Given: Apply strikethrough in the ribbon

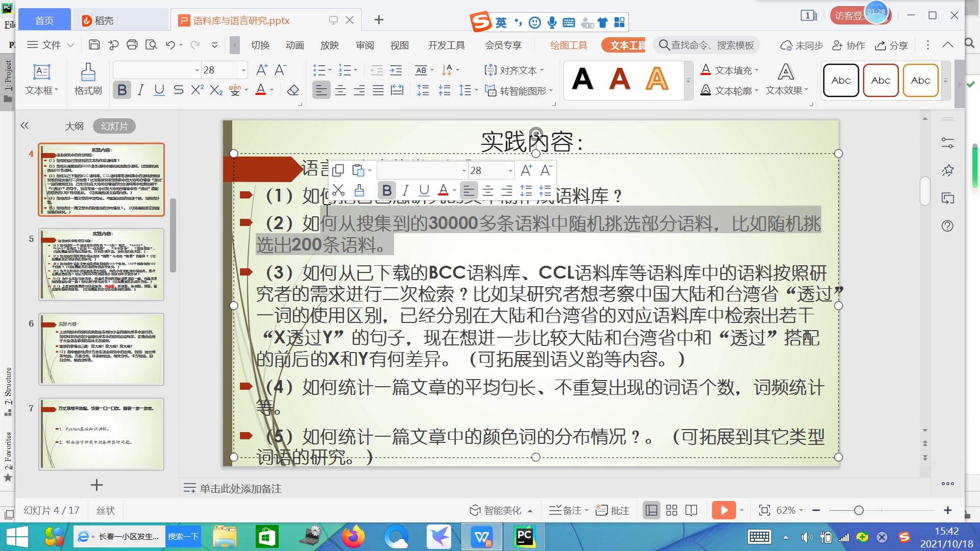Looking at the screenshot, I should (x=178, y=90).
